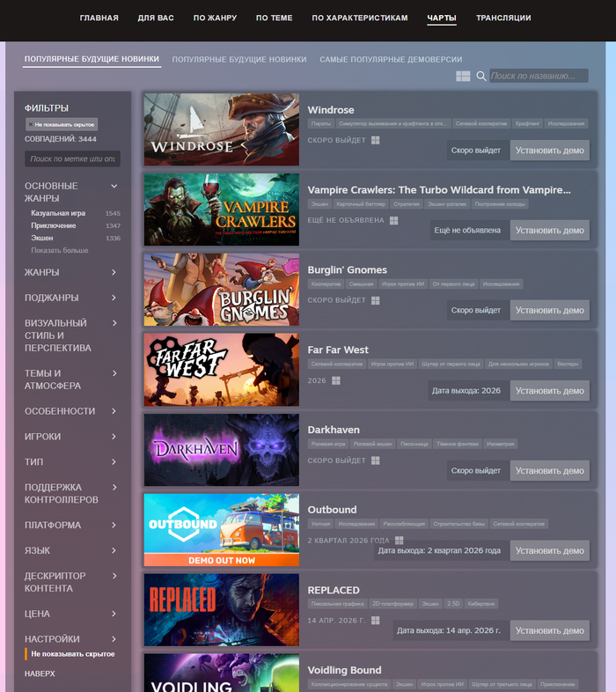Image resolution: width=616 pixels, height=692 pixels.
Task: Click the Windows icon in the Far Far West row
Action: 336,381
